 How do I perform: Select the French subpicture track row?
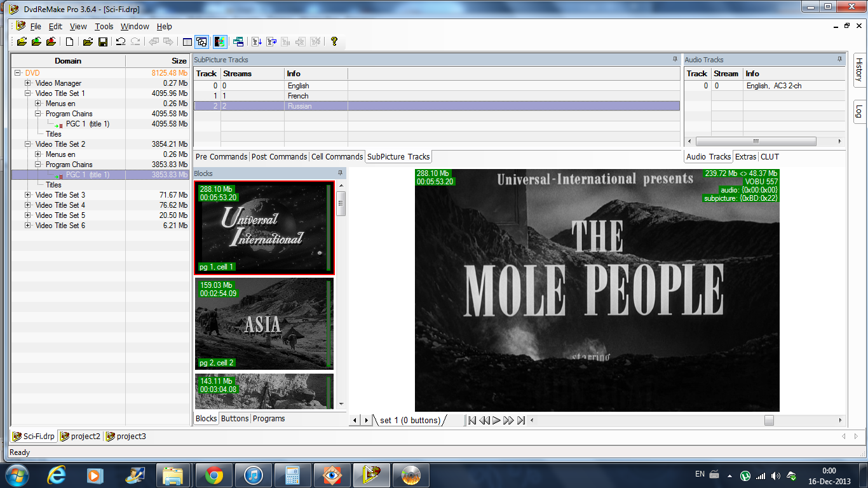point(298,96)
